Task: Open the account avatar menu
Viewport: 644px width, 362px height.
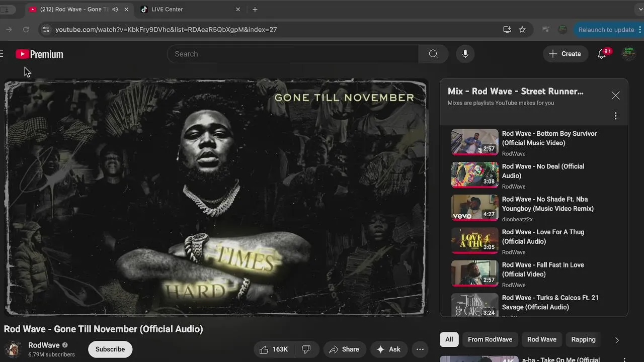Action: [x=628, y=54]
